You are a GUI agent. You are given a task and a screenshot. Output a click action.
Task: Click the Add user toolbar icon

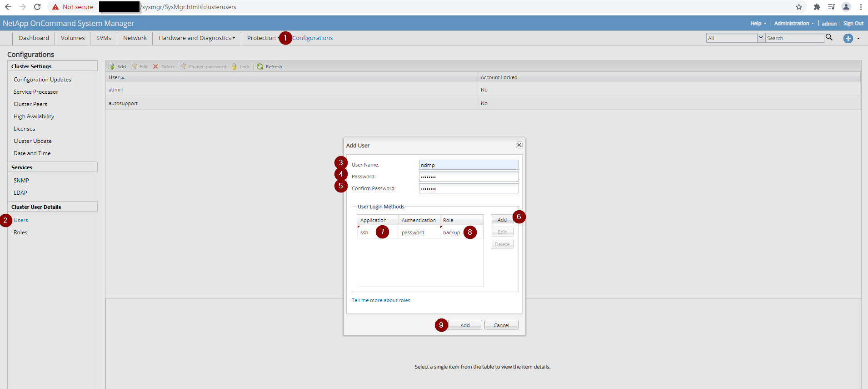[x=112, y=66]
